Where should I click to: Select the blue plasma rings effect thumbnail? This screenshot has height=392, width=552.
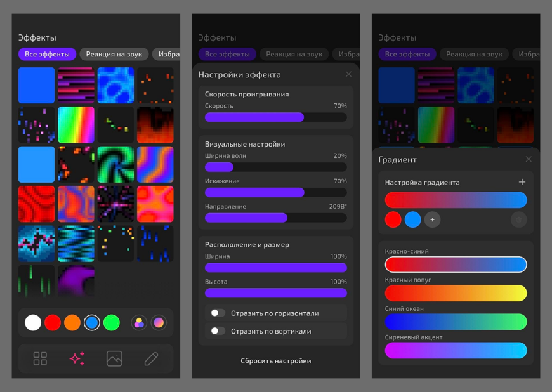point(116,85)
